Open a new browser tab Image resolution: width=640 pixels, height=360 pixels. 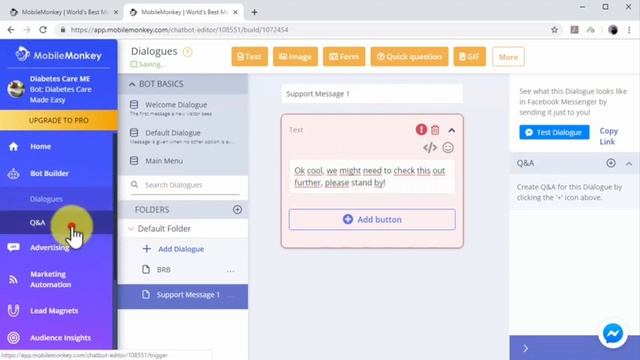pyautogui.click(x=254, y=12)
